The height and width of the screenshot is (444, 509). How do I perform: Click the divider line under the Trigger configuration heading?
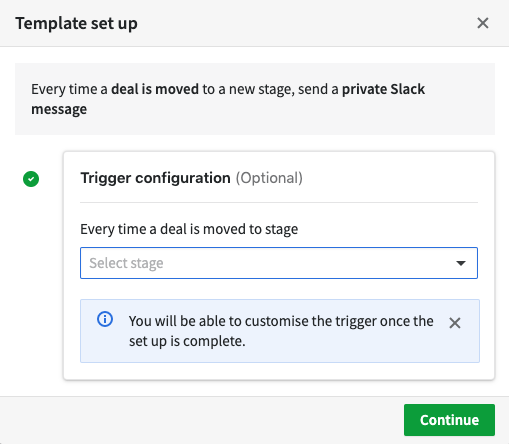279,202
